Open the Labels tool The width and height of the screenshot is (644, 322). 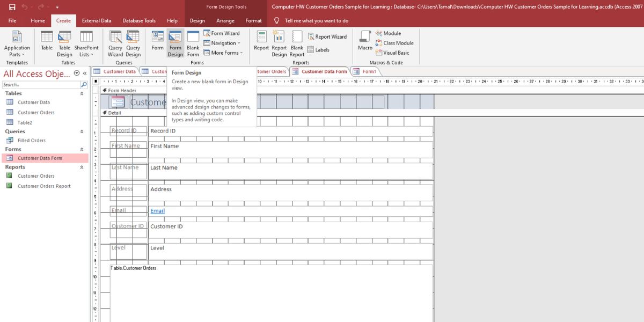320,48
